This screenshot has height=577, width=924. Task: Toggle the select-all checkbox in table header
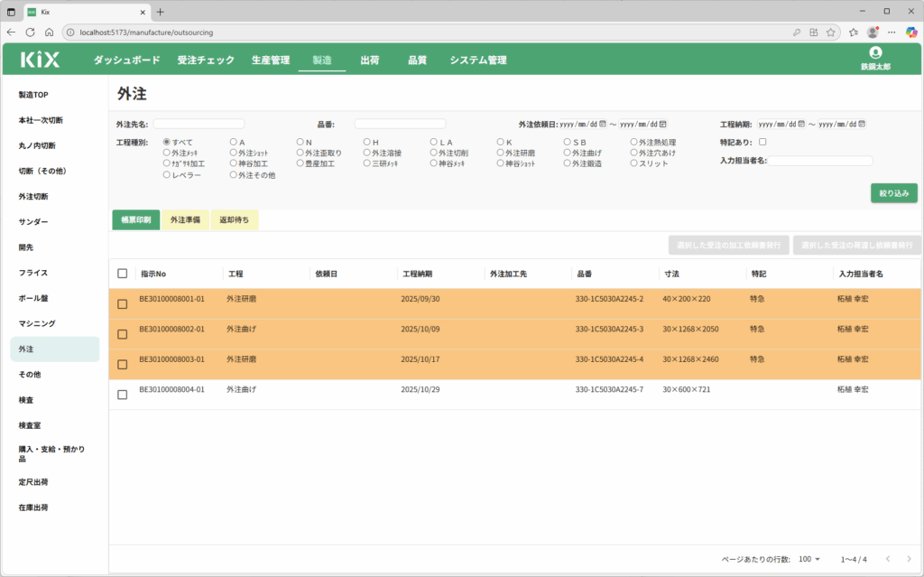pyautogui.click(x=123, y=274)
